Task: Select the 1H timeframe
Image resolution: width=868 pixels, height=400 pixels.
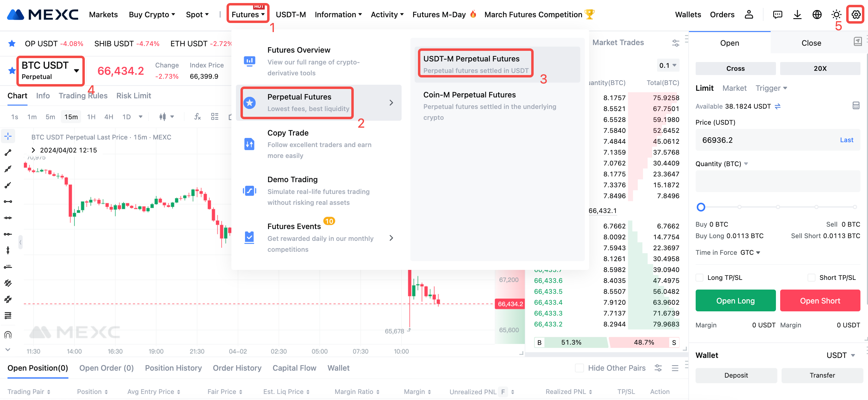Action: (91, 117)
